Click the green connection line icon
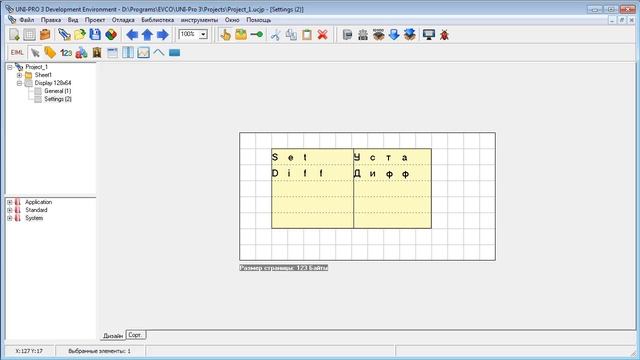The height and width of the screenshot is (360, 640). click(256, 35)
